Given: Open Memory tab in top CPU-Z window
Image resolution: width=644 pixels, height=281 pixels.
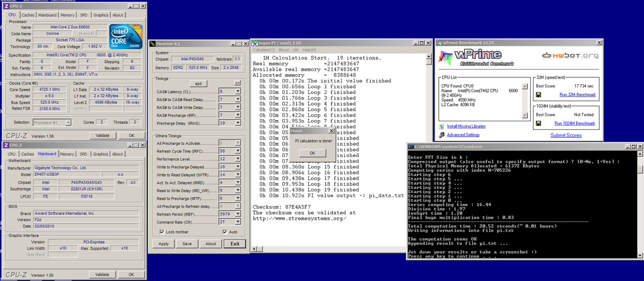Looking at the screenshot, I should pos(67,15).
